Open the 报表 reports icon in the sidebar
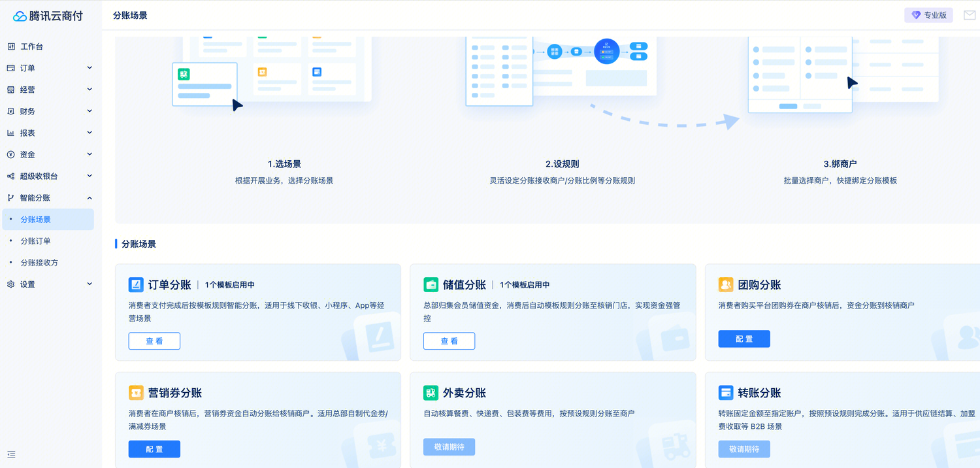980x468 pixels. point(12,132)
